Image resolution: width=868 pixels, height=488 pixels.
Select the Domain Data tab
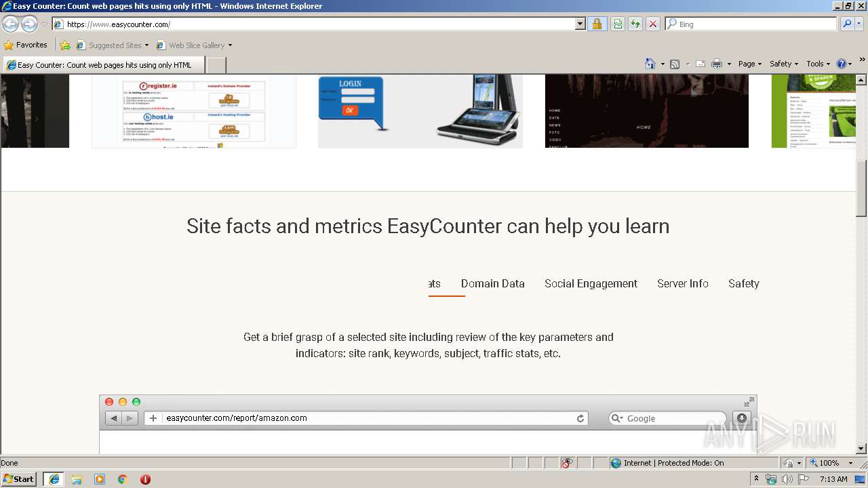[493, 284]
